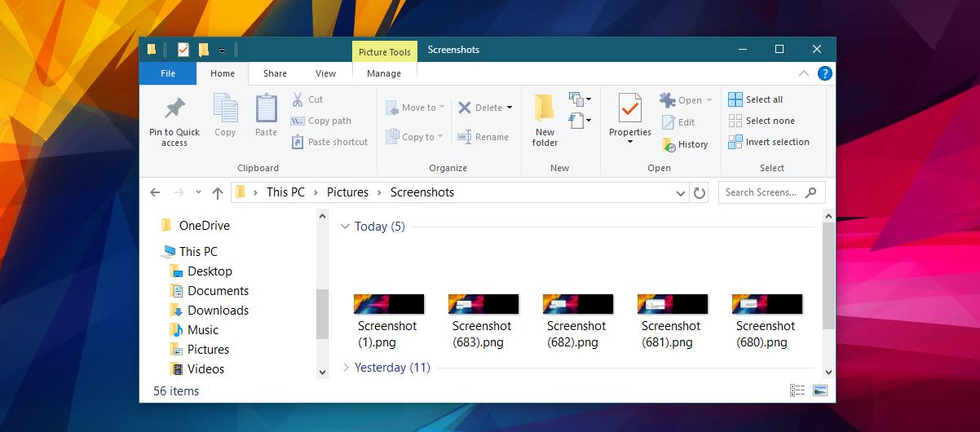Click the navigation pane scrollbar thumb
Image resolution: width=980 pixels, height=432 pixels.
[x=322, y=314]
